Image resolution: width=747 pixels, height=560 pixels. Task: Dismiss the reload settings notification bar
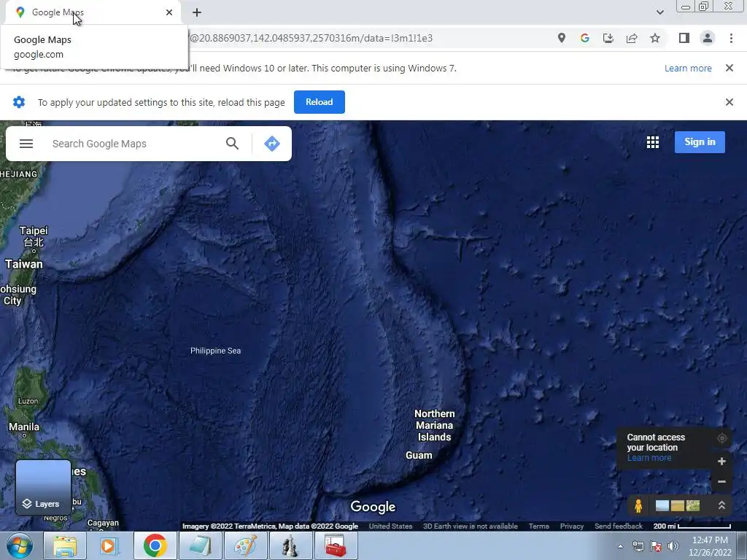coord(729,102)
